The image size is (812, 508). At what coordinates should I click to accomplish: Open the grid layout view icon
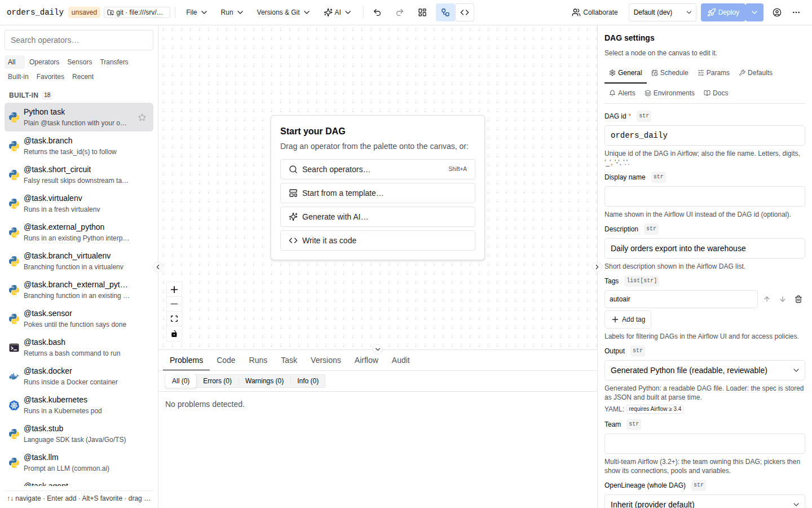[422, 12]
